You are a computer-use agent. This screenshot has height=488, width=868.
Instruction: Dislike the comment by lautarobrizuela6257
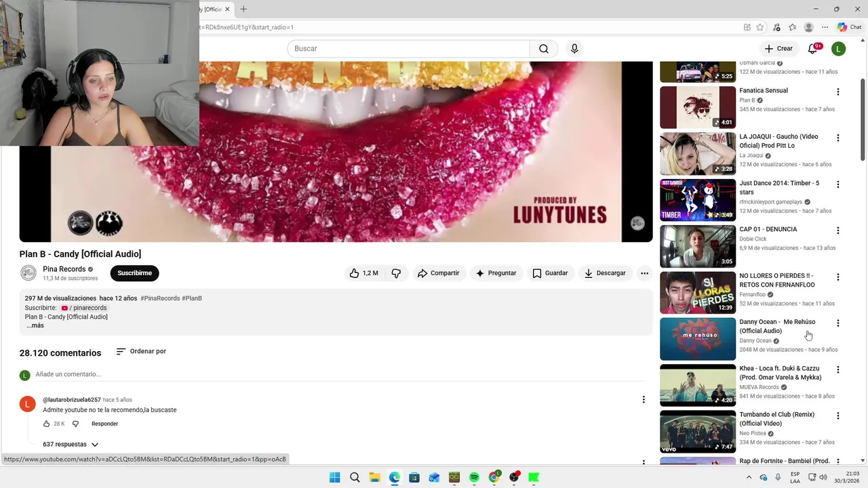[75, 424]
